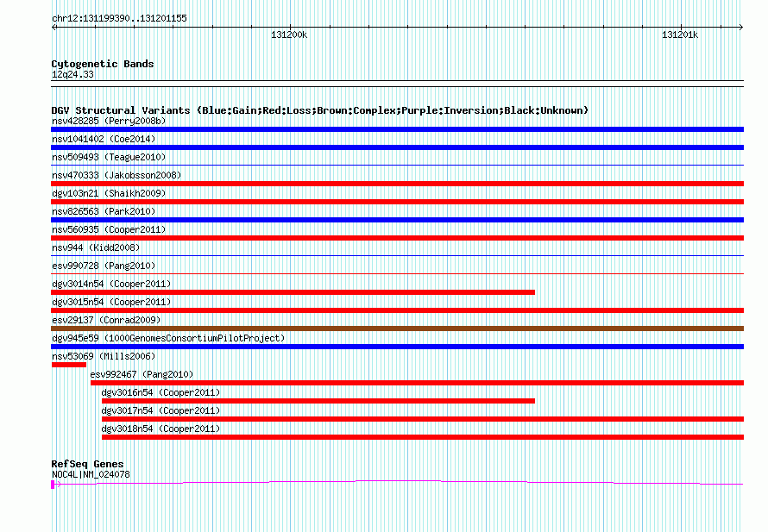The height and width of the screenshot is (532, 768).
Task: Click the left arrow on the ruler
Action: coord(54,28)
